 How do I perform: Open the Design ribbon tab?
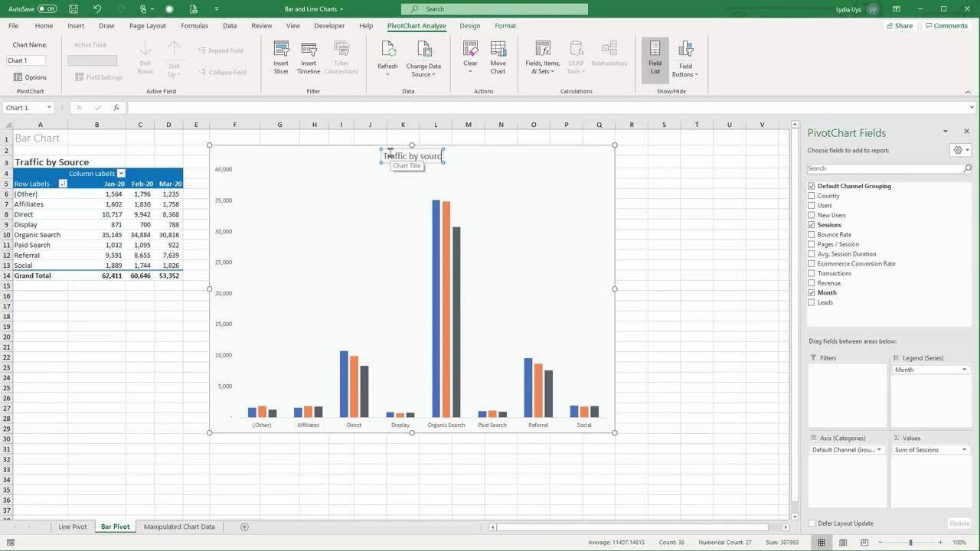click(470, 25)
